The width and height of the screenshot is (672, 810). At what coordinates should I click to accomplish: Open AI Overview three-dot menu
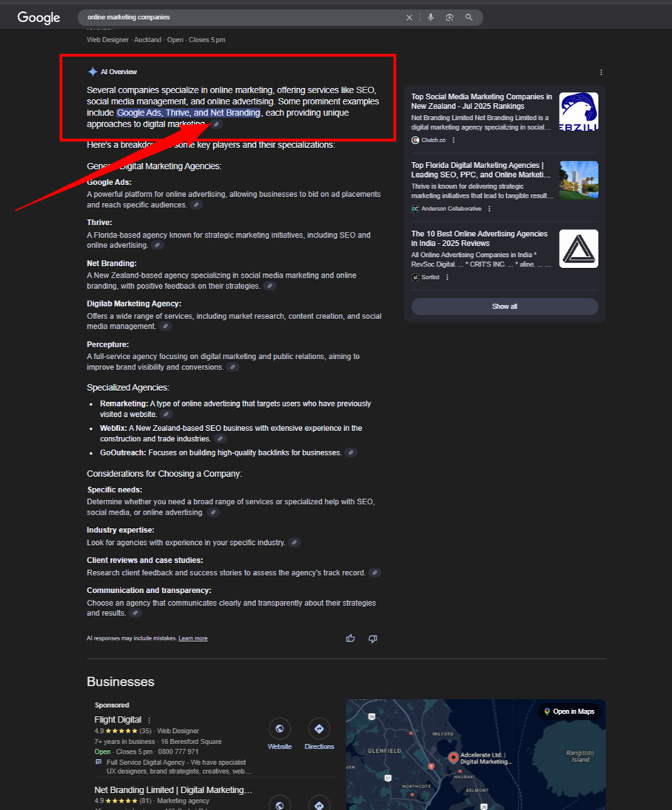(x=601, y=73)
